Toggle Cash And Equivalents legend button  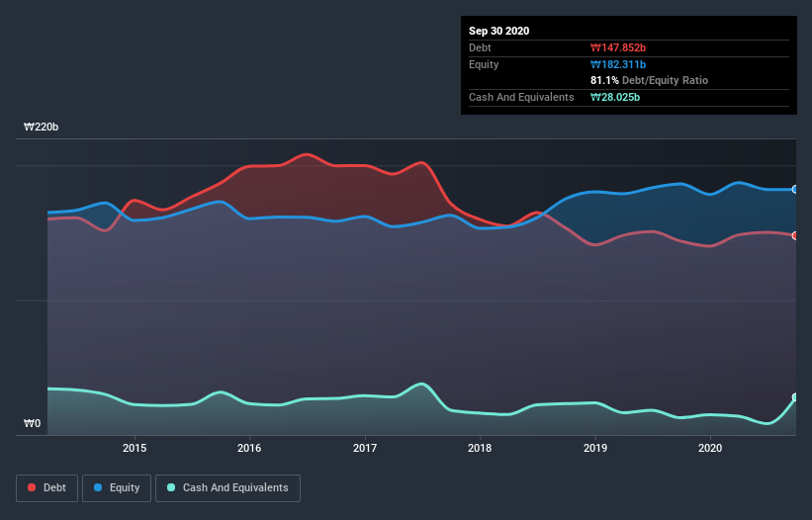pos(227,488)
